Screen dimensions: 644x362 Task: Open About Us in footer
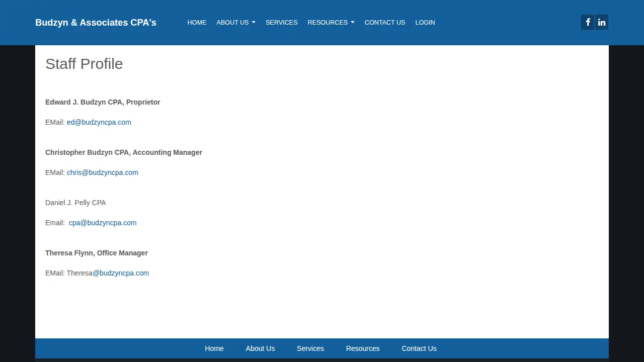(x=260, y=348)
